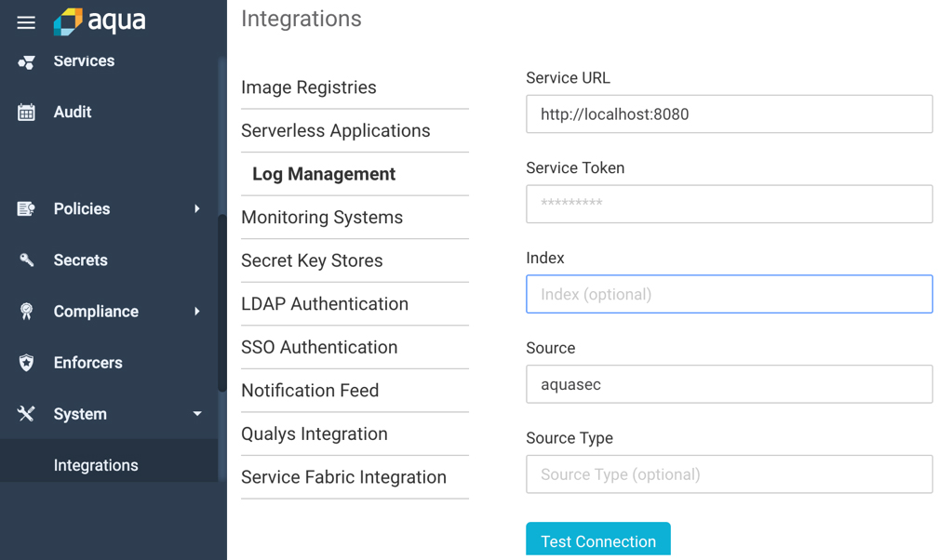Focus the Index optional field
938x560 pixels.
point(730,294)
